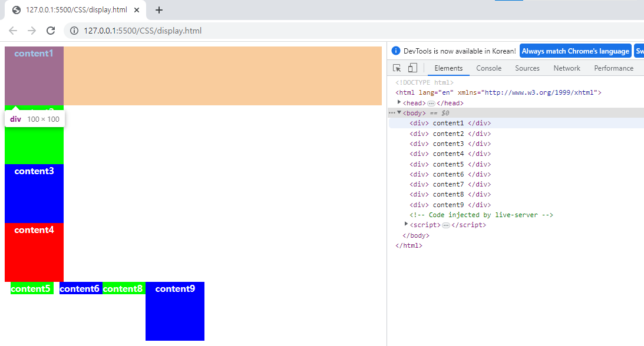Click the div 100 × 100 tooltip

tap(35, 119)
